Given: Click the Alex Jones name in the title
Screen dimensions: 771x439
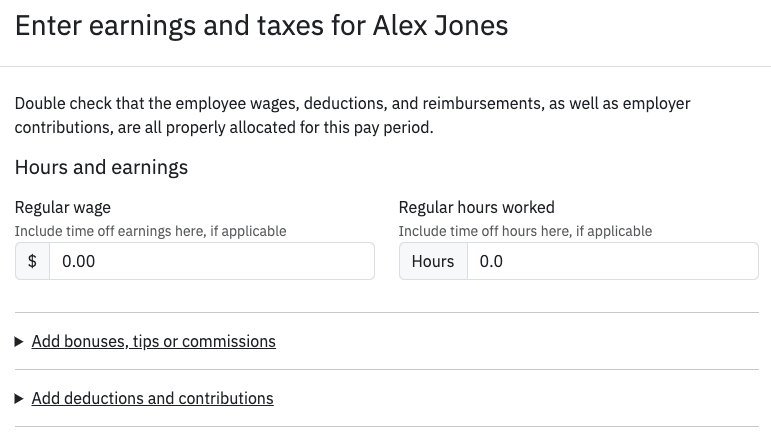Looking at the screenshot, I should pos(440,26).
